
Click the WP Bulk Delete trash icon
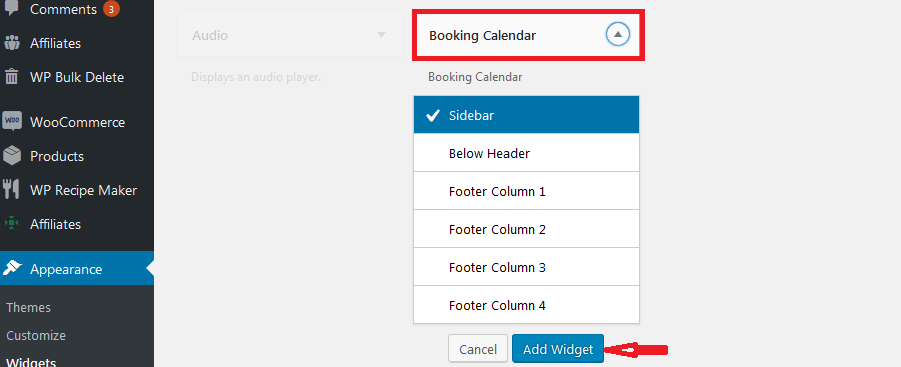(x=11, y=77)
